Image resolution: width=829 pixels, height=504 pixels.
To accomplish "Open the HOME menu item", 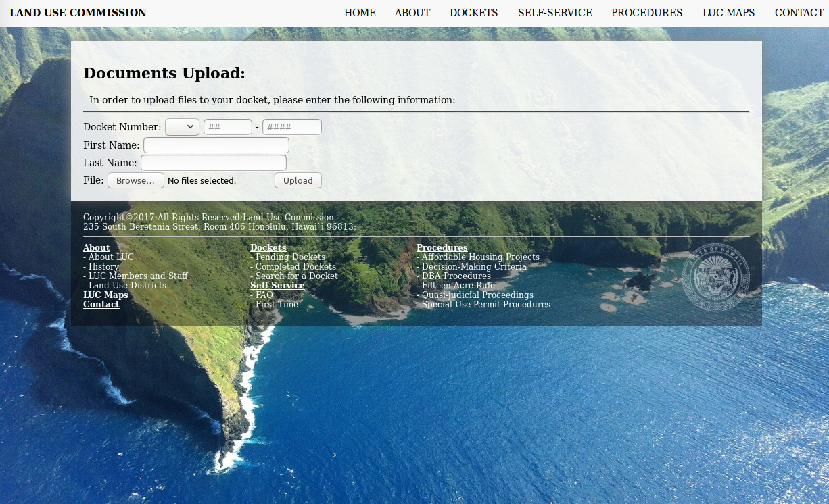I will click(x=360, y=13).
